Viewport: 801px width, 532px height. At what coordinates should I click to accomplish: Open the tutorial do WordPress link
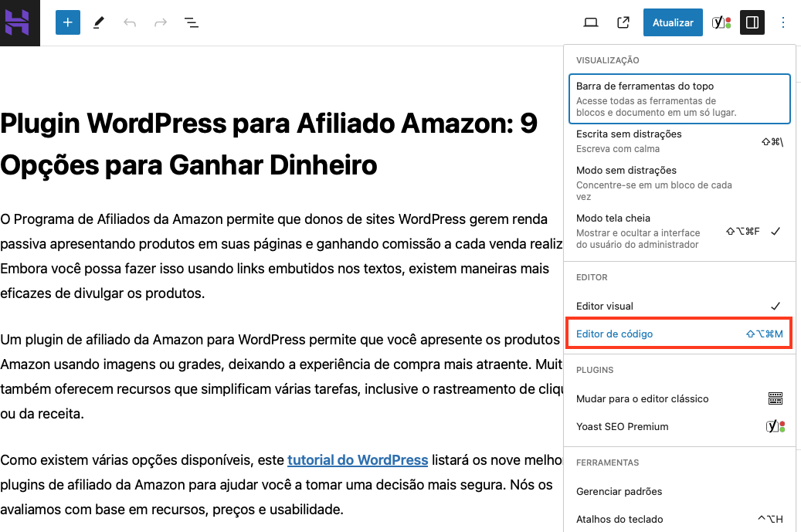[358, 460]
